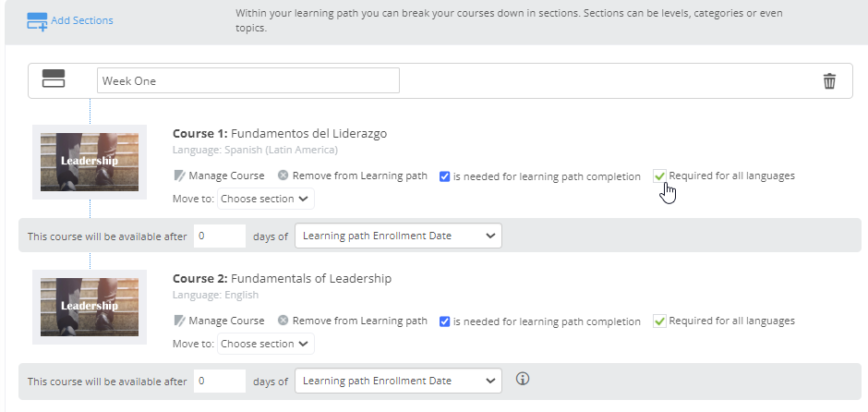
Task: Click the Manage Course pencil icon for Course 2
Action: tap(179, 321)
